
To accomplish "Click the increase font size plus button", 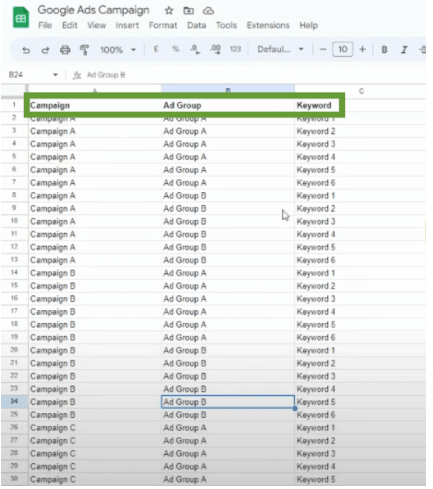I will click(x=362, y=49).
